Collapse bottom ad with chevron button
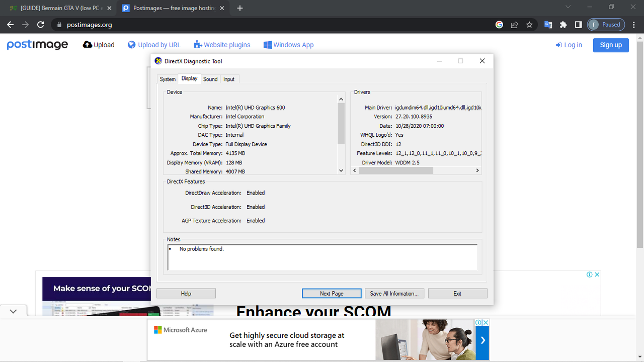The height and width of the screenshot is (362, 644). pos(13,311)
